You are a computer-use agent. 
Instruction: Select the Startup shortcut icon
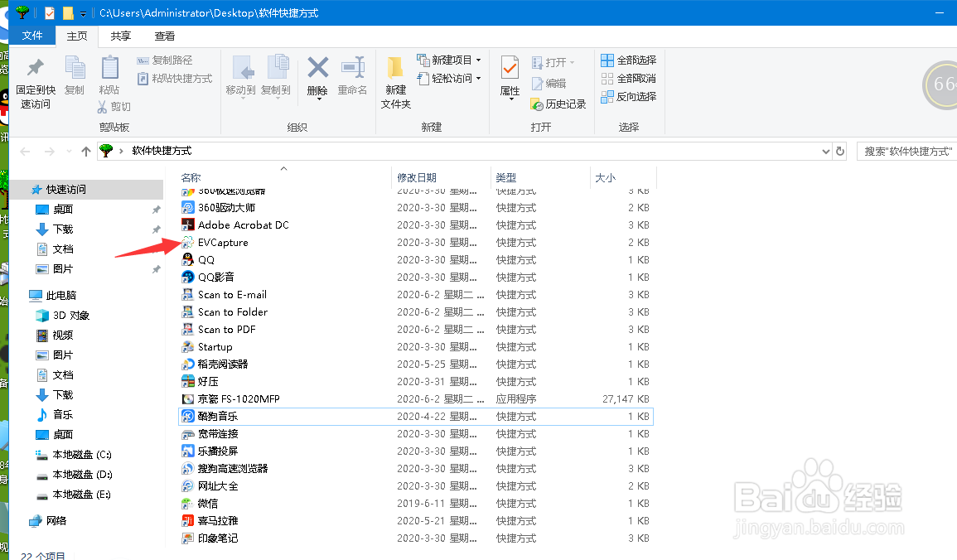pos(188,346)
